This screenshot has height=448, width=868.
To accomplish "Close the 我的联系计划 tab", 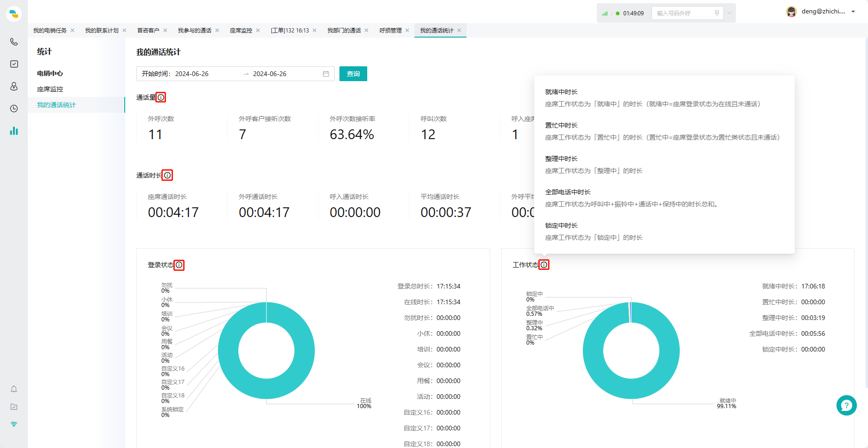I will (124, 30).
